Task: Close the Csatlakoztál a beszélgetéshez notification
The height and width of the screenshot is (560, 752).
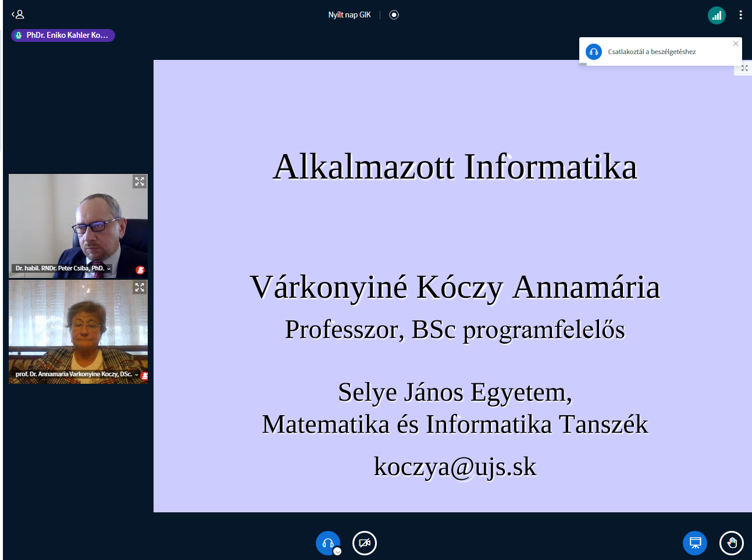Action: (x=736, y=44)
